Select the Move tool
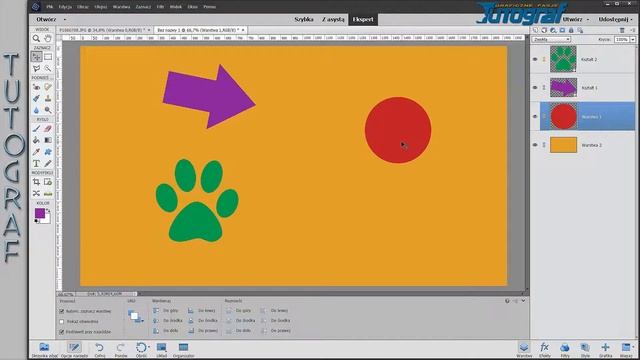 [x=36, y=57]
